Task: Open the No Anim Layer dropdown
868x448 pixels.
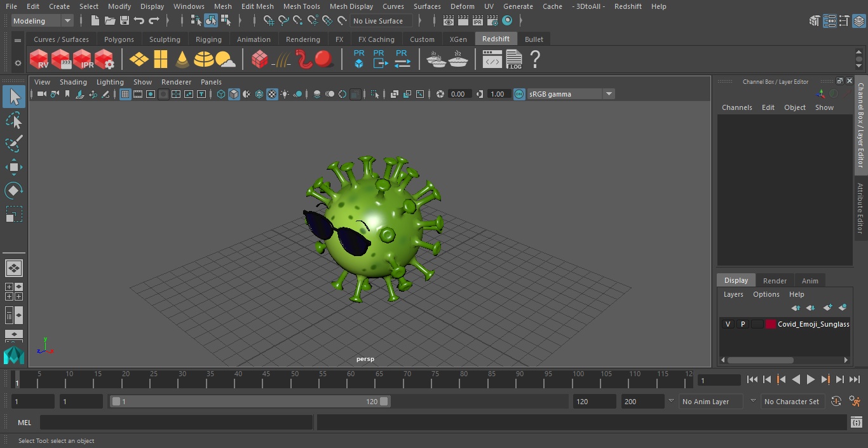Action: point(711,402)
